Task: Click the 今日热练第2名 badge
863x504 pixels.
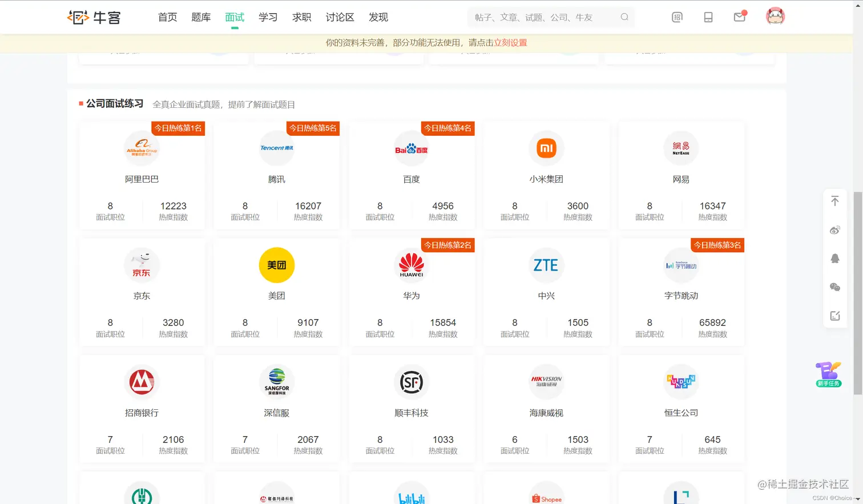Action: click(x=448, y=245)
